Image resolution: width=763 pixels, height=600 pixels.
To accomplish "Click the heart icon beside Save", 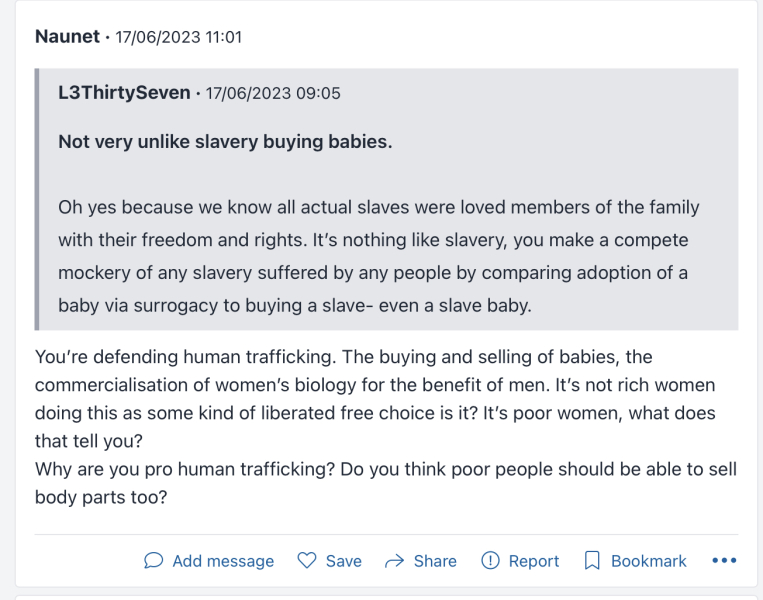I will (308, 561).
